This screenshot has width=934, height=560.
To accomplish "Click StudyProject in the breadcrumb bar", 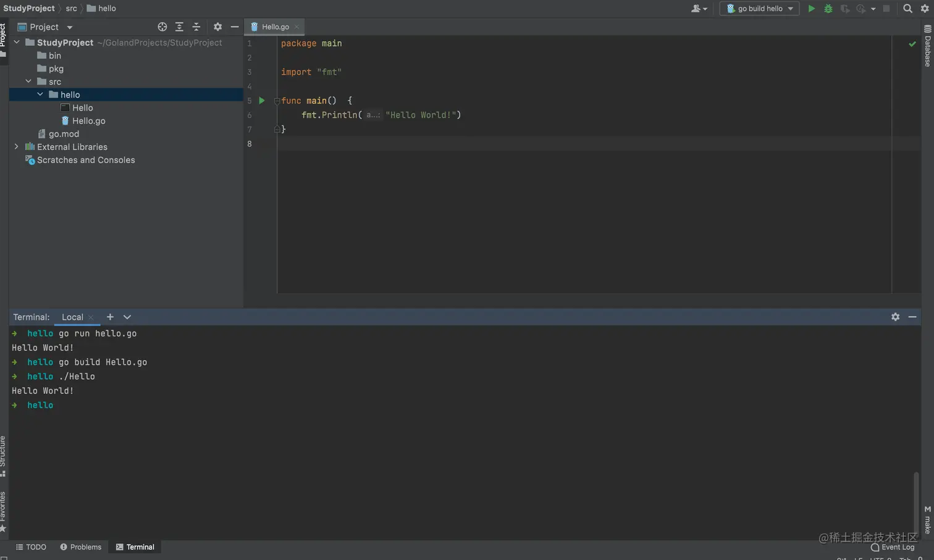I will click(29, 9).
